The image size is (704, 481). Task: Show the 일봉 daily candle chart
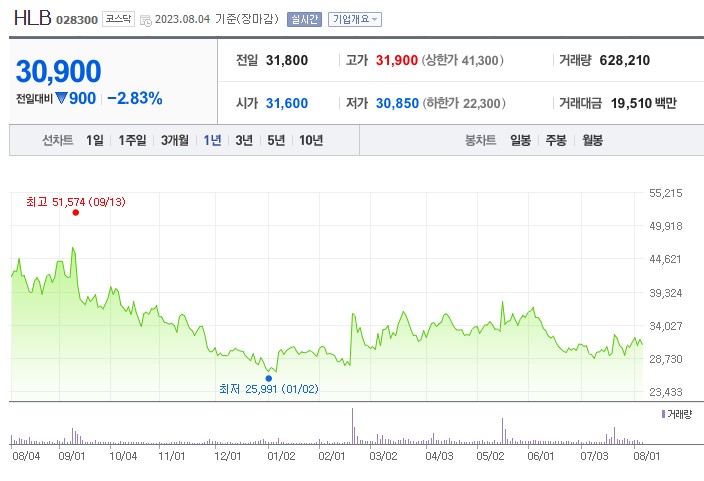click(x=520, y=140)
